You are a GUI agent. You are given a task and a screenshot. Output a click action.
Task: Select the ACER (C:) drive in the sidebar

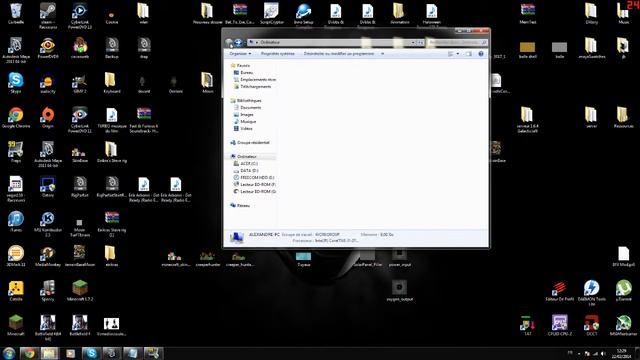[x=245, y=164]
